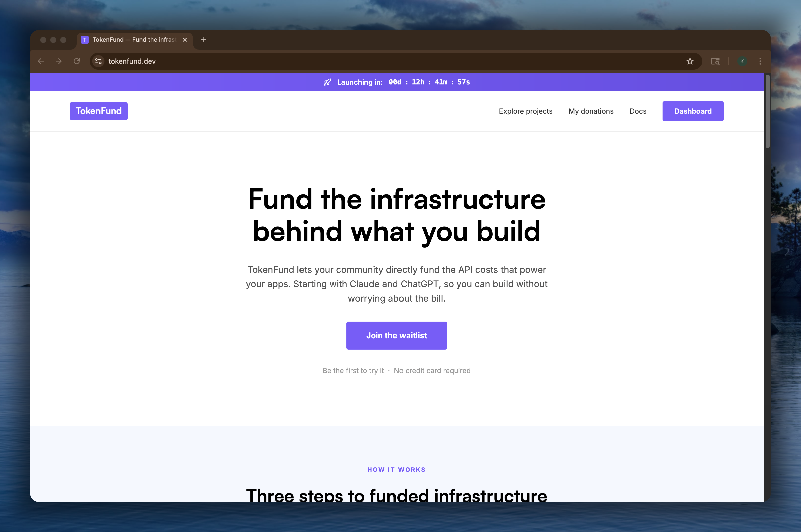
Task: Open the three-dot browser menu
Action: [x=760, y=61]
